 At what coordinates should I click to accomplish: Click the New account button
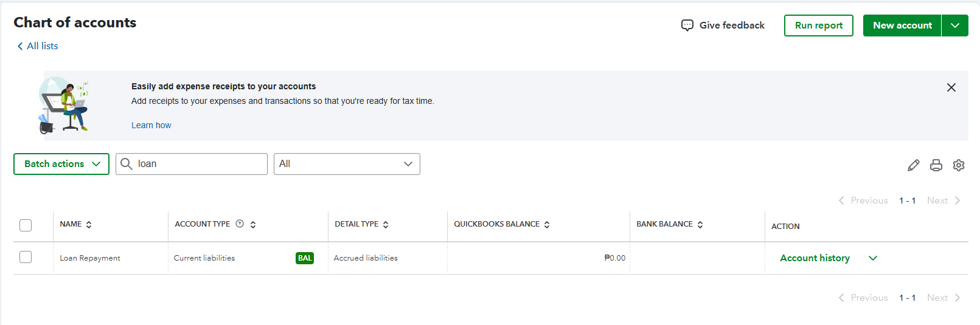pyautogui.click(x=902, y=26)
